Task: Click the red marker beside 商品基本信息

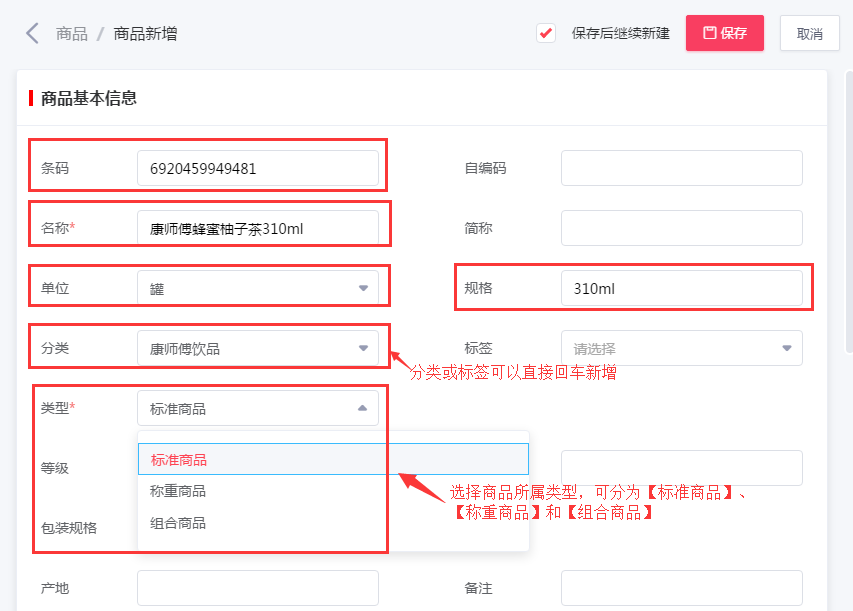Action: tap(29, 97)
